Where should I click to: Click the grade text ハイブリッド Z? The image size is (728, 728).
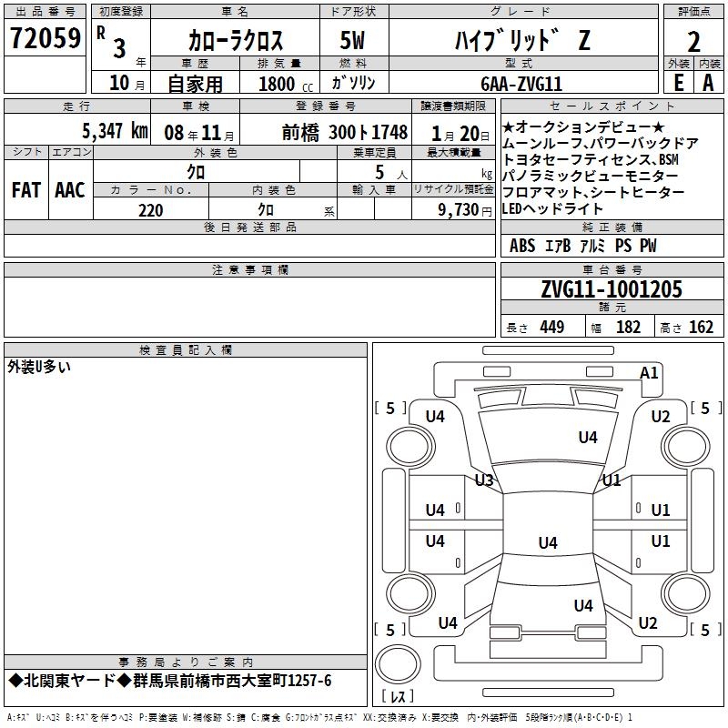pos(522,40)
